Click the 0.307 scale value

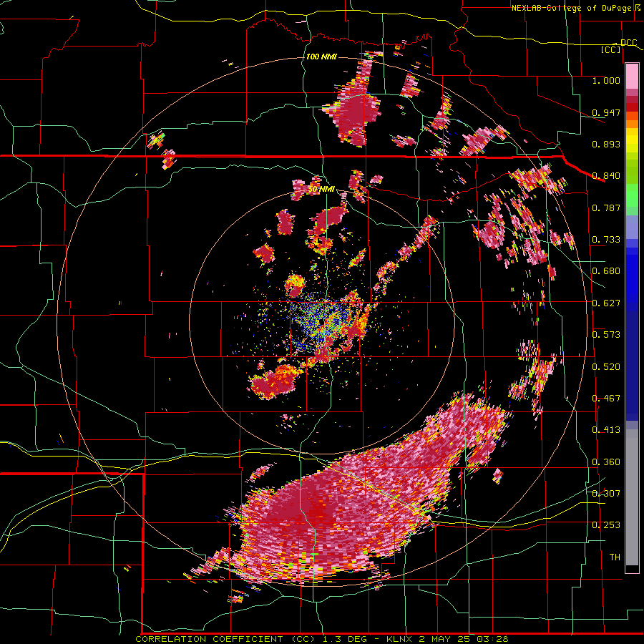(606, 494)
